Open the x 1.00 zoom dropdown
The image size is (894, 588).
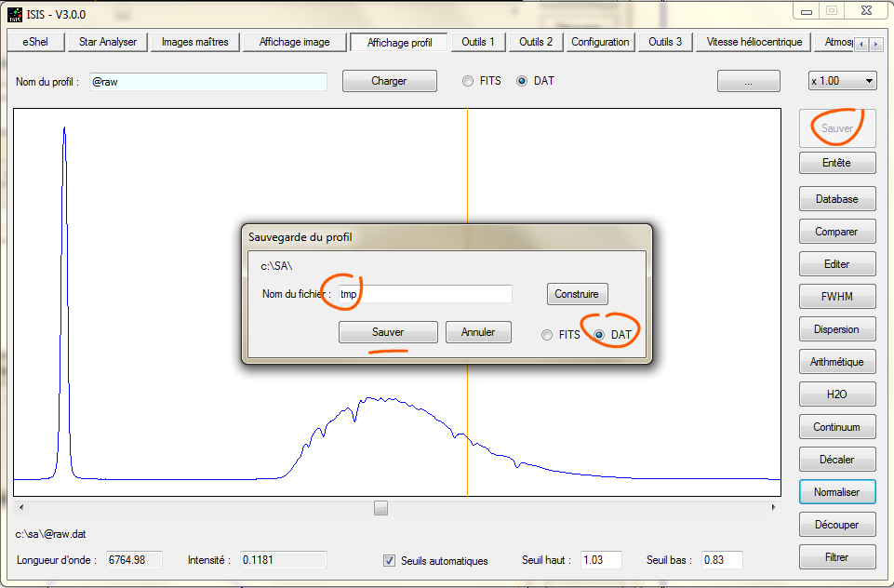point(842,81)
